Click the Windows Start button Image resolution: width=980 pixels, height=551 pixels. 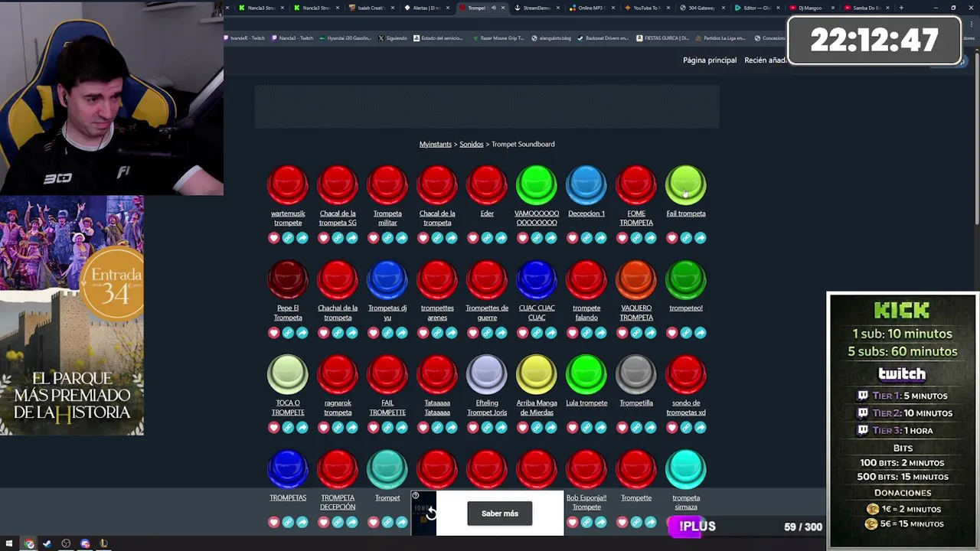[9, 543]
